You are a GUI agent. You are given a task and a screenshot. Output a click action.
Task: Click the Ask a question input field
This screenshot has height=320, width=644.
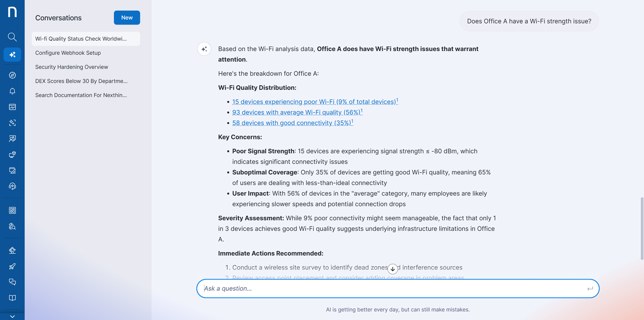(392, 288)
